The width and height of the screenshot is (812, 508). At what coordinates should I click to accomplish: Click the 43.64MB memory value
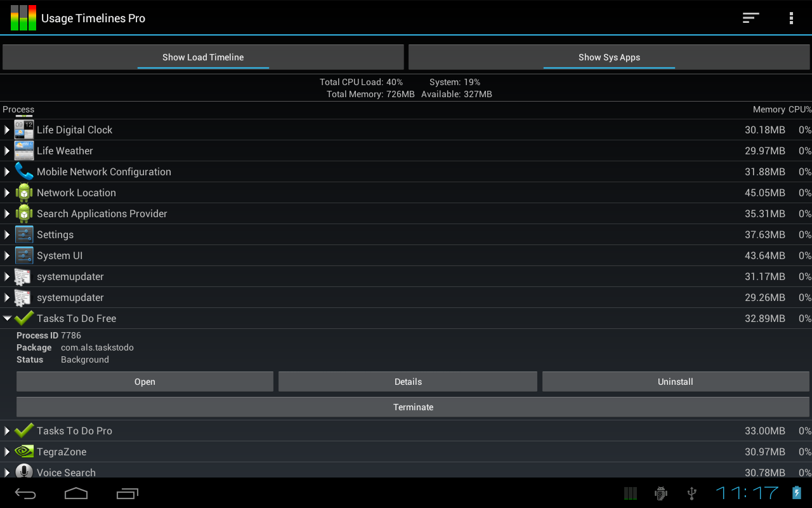[765, 255]
